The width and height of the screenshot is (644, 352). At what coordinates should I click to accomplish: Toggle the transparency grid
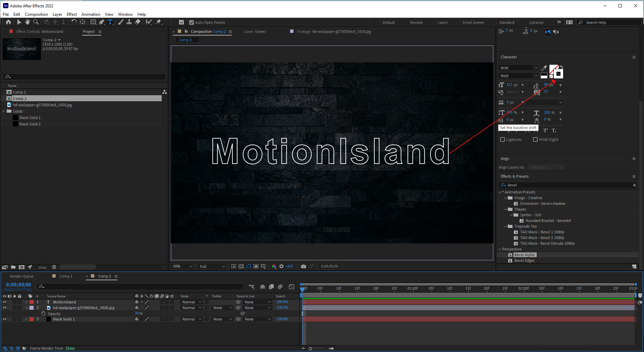coord(241,267)
